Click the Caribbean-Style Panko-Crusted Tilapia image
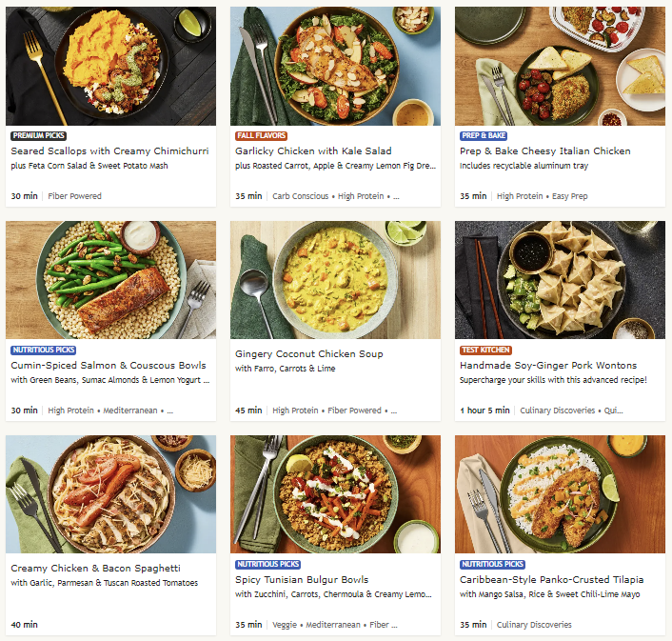 coord(560,493)
